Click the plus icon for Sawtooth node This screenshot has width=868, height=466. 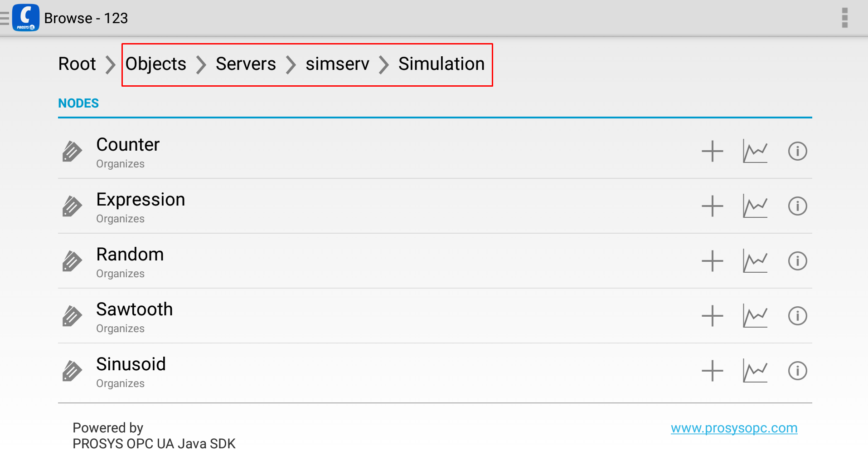(712, 316)
